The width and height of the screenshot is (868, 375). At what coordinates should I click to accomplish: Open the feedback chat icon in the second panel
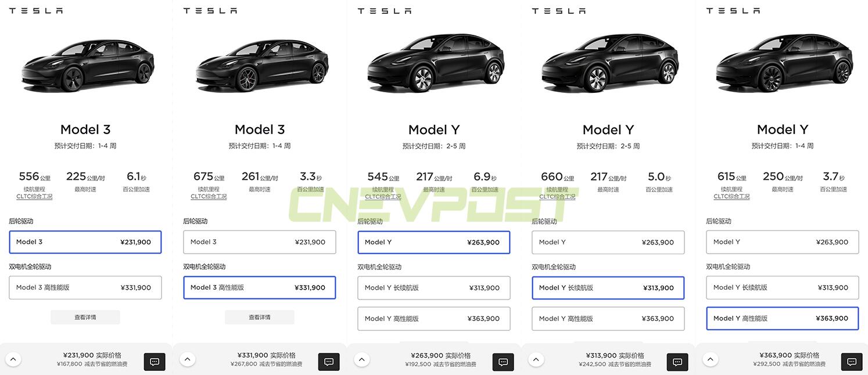tap(328, 361)
